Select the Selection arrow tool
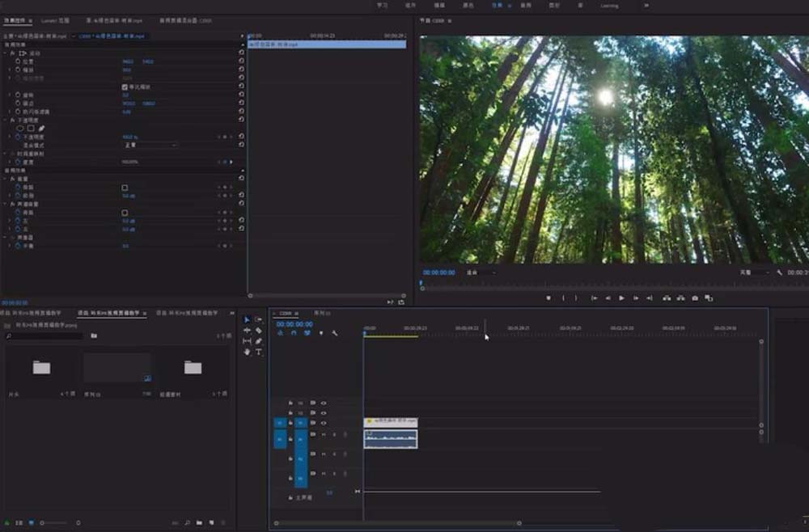 tap(247, 320)
